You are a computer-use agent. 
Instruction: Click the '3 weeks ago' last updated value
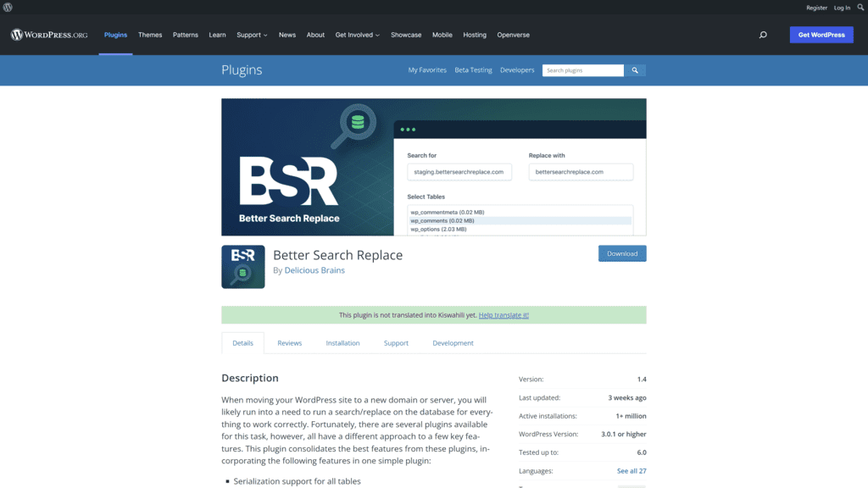point(627,397)
